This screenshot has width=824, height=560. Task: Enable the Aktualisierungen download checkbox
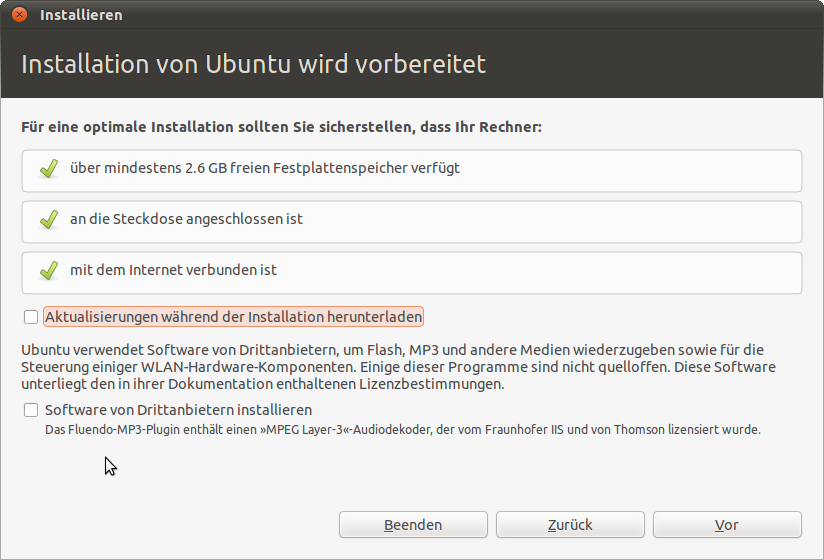click(x=31, y=317)
